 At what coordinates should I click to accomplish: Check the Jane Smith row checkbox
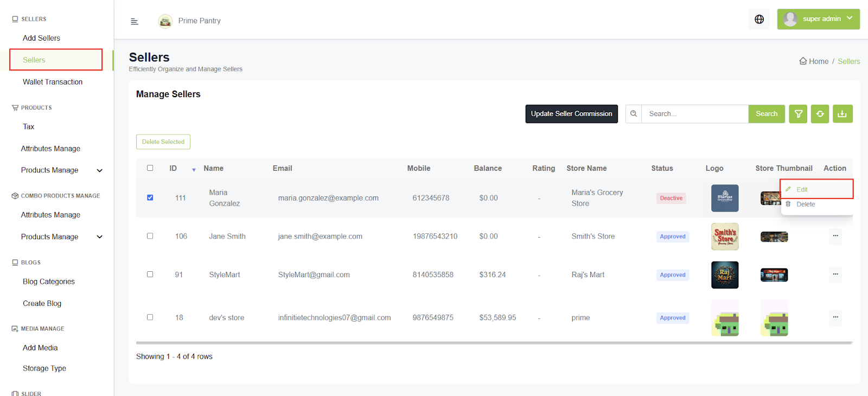[150, 236]
